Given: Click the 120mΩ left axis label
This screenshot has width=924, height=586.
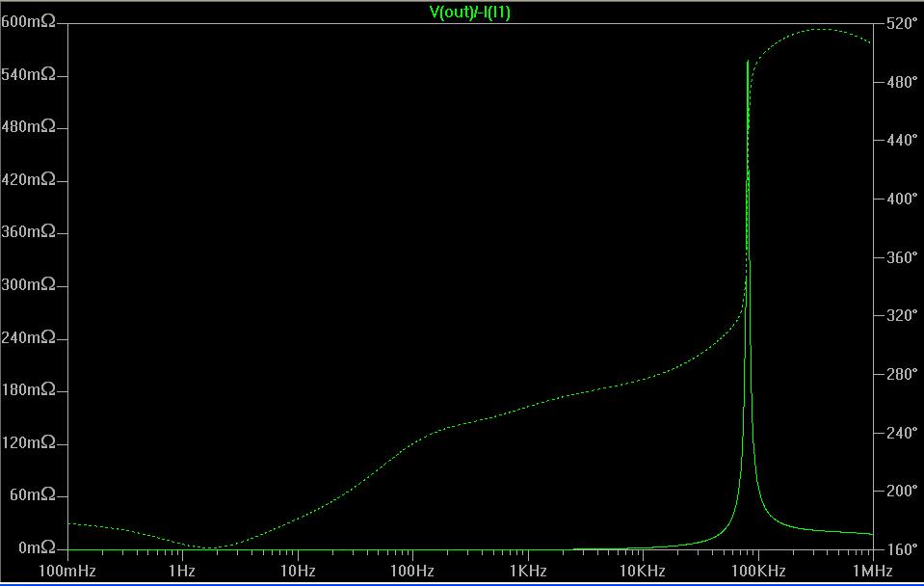Looking at the screenshot, I should (28, 442).
